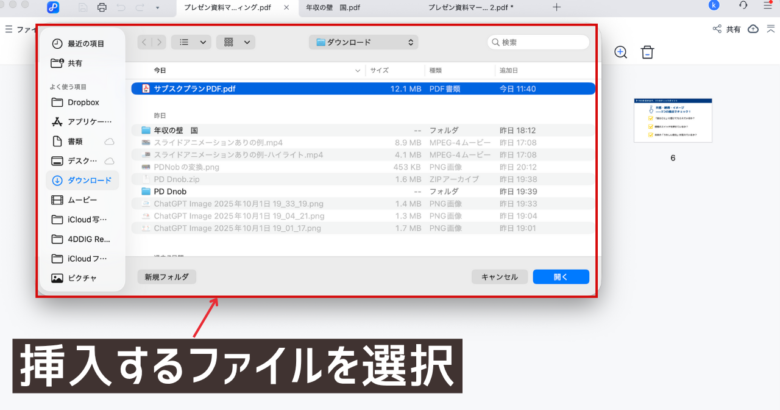The image size is (780, 410).
Task: Open grid grouping options dropdown
Action: click(x=235, y=42)
